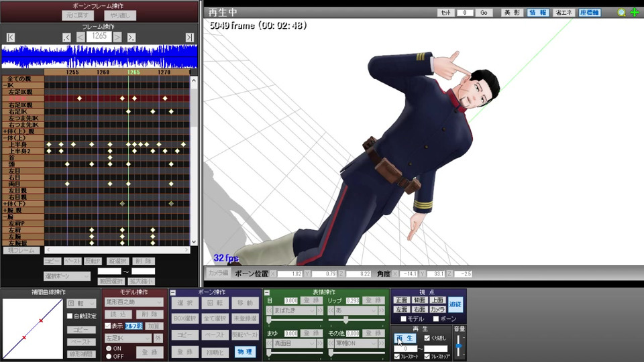The height and width of the screenshot is (362, 644).
Task: Toggle フレ・スタート checkbox
Action: pyautogui.click(x=396, y=357)
